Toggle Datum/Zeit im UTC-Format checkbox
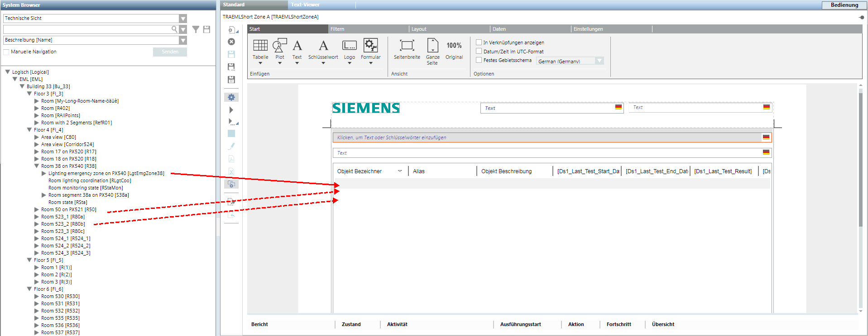 point(479,52)
